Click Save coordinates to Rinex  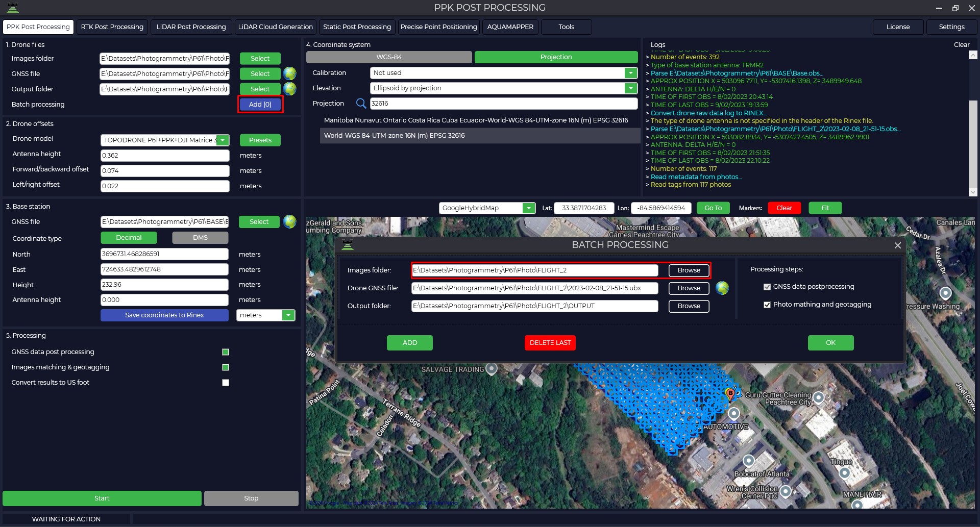tap(164, 315)
